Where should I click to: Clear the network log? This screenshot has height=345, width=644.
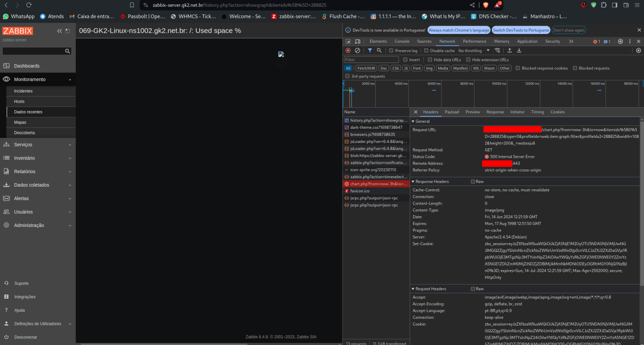tap(357, 51)
